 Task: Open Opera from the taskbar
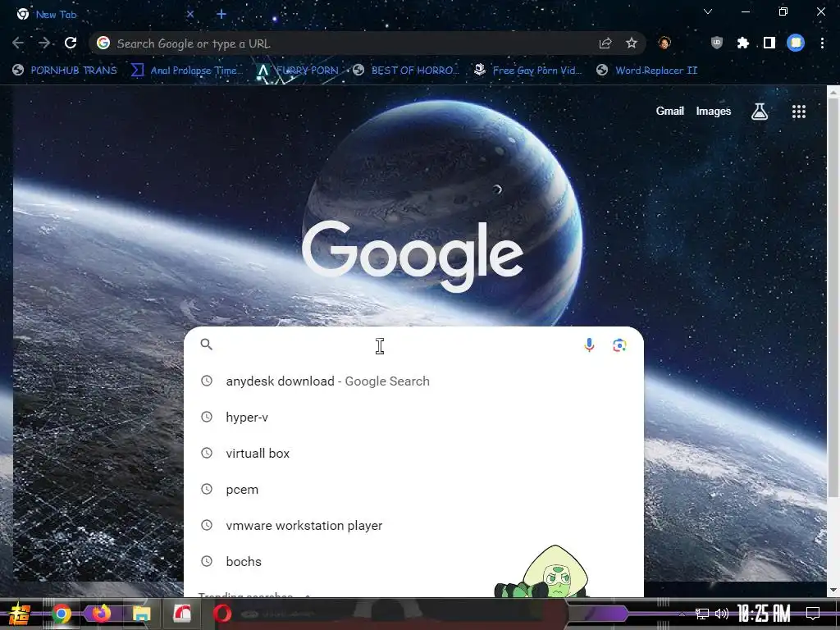[x=221, y=614]
